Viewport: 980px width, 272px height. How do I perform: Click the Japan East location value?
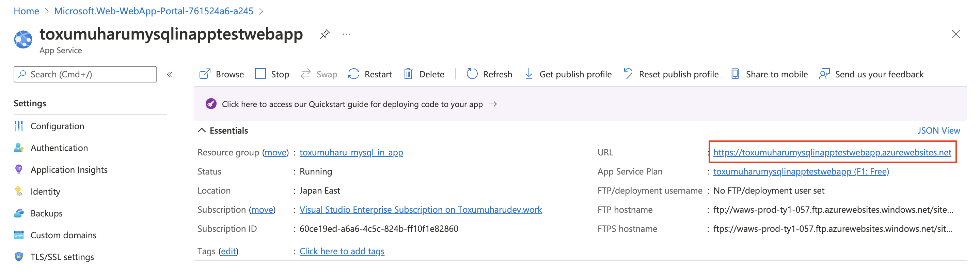319,191
